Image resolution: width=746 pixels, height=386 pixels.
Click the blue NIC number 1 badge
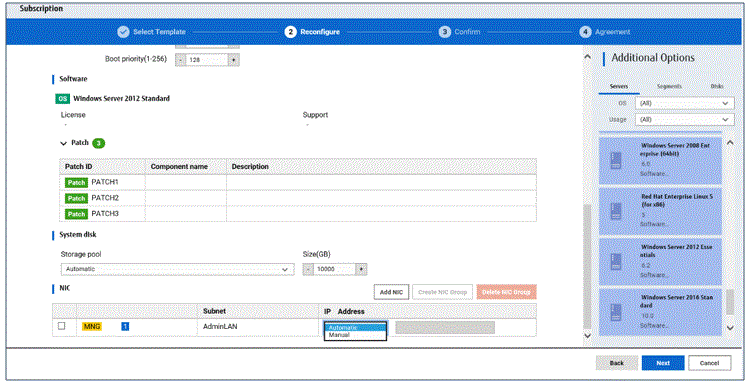coord(125,327)
